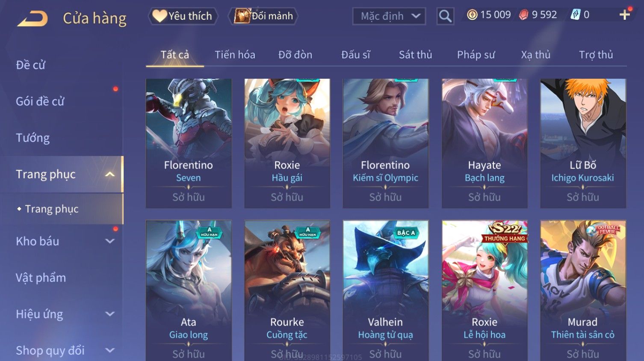The width and height of the screenshot is (644, 361).
Task: Go to Tướng in the sidebar
Action: click(x=32, y=138)
